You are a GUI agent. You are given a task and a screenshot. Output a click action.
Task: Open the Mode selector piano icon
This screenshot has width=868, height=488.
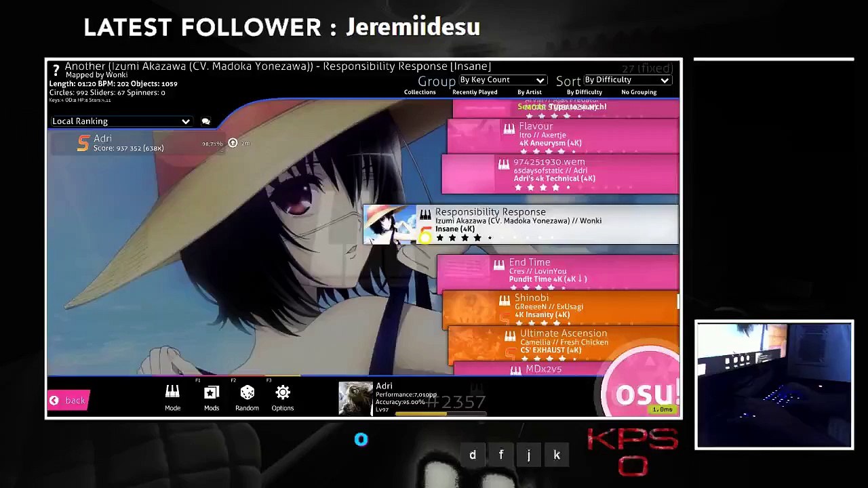click(172, 392)
